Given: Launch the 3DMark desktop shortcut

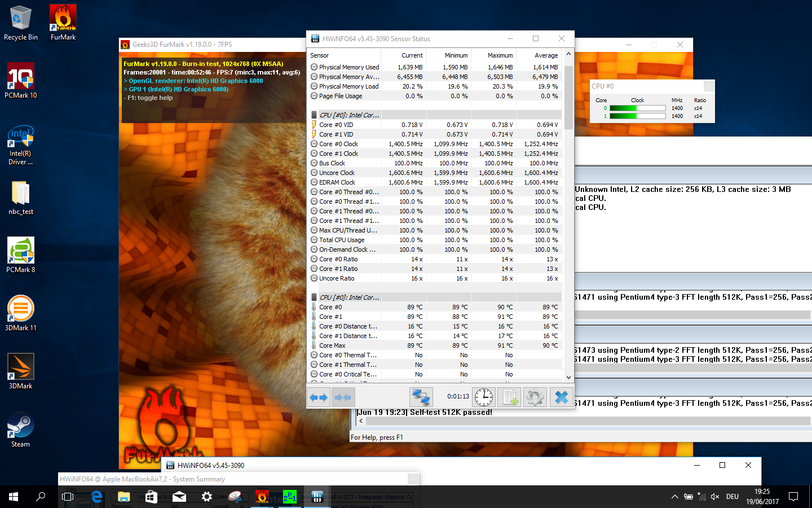Looking at the screenshot, I should point(21,371).
